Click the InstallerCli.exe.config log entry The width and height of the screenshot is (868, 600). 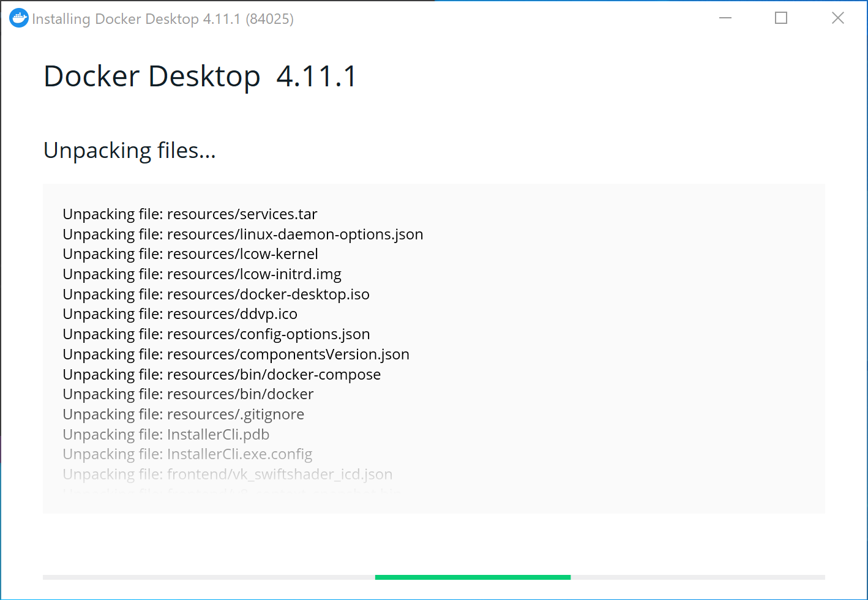click(x=187, y=454)
